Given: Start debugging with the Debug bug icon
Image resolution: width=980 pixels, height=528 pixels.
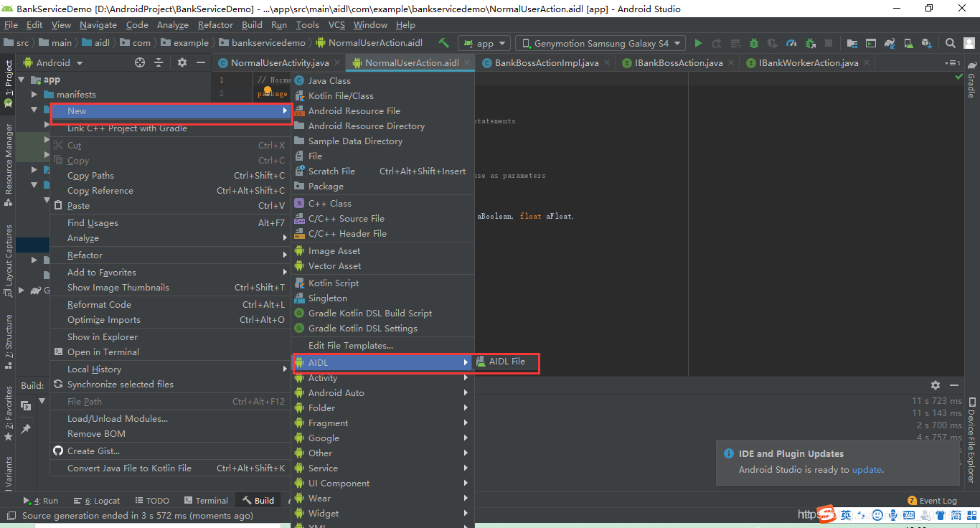Looking at the screenshot, I should (x=754, y=43).
